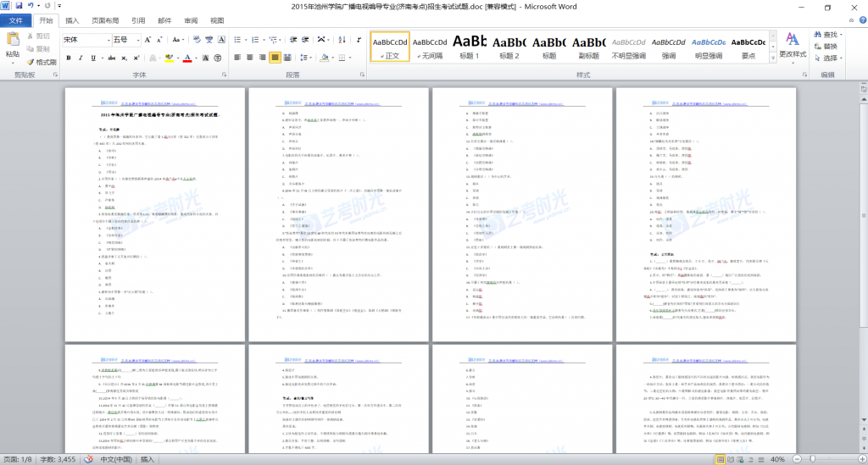Viewport: 868px width, 465px height.
Task: Toggle Italic formatting
Action: pos(81,58)
